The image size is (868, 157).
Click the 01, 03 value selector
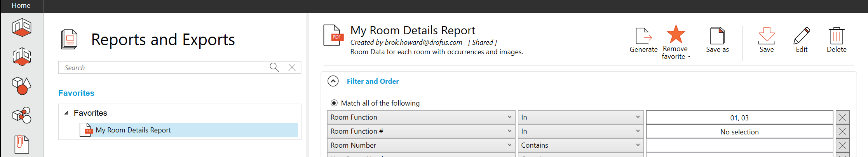click(x=739, y=118)
